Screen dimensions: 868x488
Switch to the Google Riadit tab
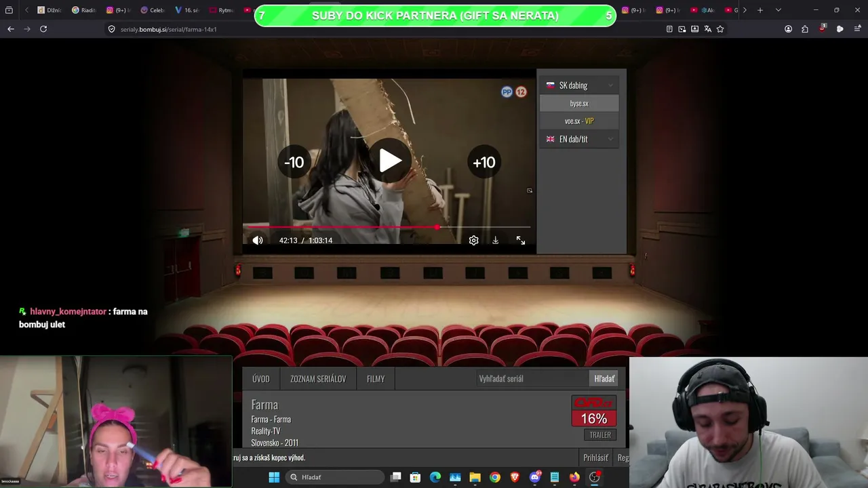[x=84, y=10]
